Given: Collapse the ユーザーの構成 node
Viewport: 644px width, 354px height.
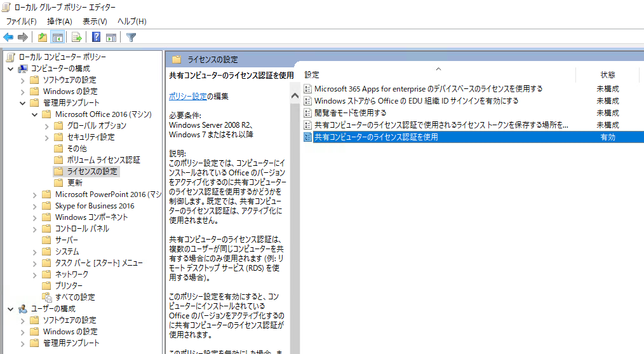Looking at the screenshot, I should [x=11, y=309].
